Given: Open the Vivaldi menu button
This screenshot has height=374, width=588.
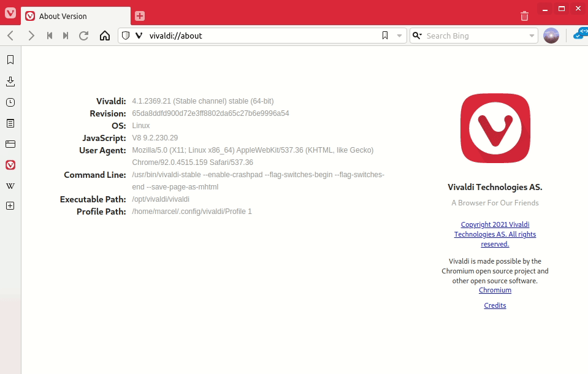Looking at the screenshot, I should pos(10,13).
